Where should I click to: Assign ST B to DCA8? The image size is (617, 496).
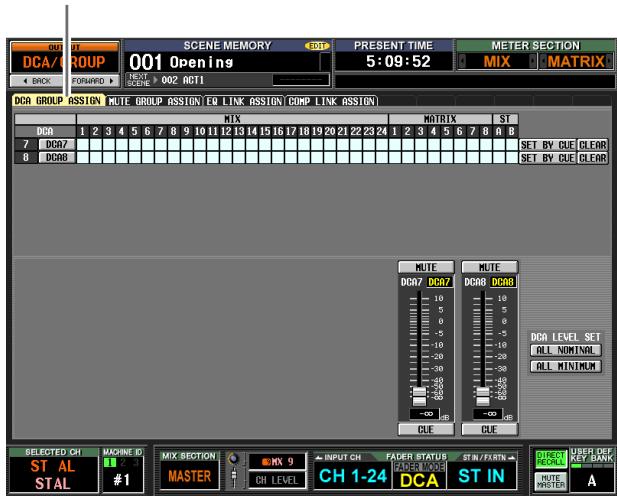pyautogui.click(x=512, y=158)
